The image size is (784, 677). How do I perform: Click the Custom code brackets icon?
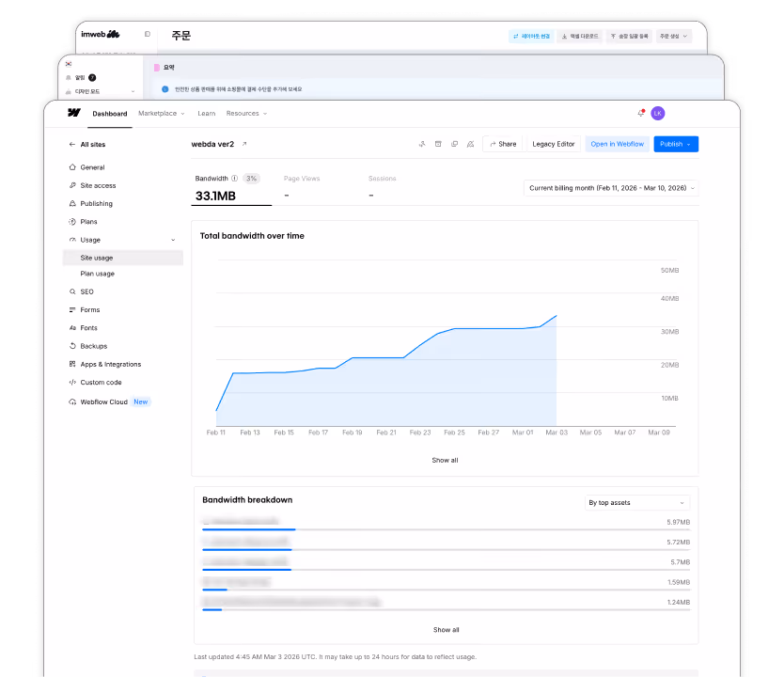(72, 383)
